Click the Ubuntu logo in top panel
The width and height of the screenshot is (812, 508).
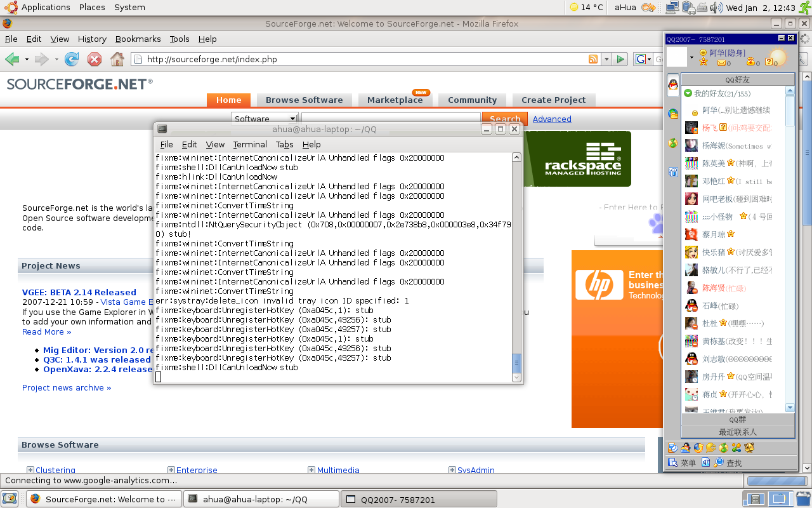click(11, 8)
